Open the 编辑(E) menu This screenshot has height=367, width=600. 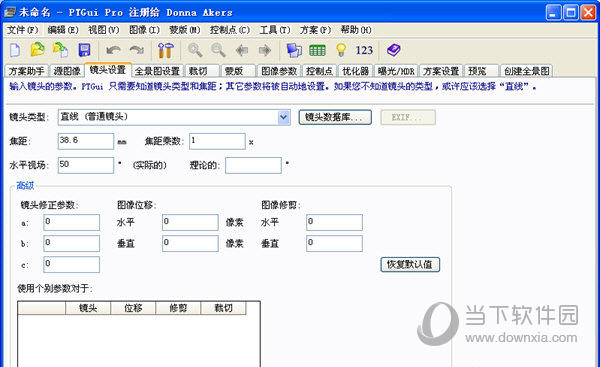pyautogui.click(x=63, y=30)
